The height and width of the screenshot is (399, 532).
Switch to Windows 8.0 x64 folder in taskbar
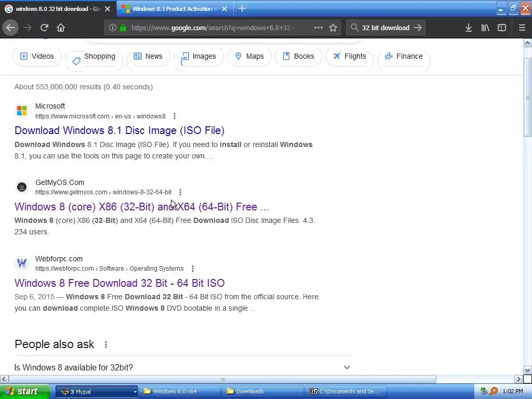[x=180, y=391]
